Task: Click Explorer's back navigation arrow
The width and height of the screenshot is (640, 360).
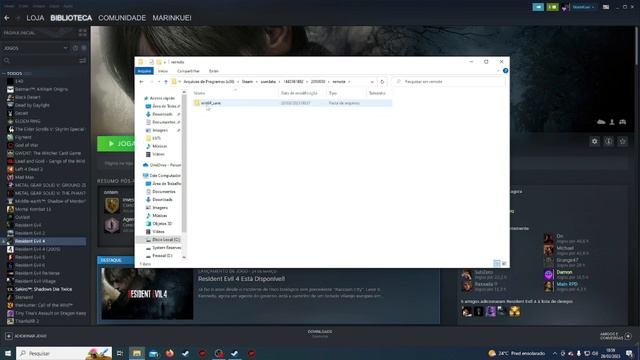Action: point(142,82)
